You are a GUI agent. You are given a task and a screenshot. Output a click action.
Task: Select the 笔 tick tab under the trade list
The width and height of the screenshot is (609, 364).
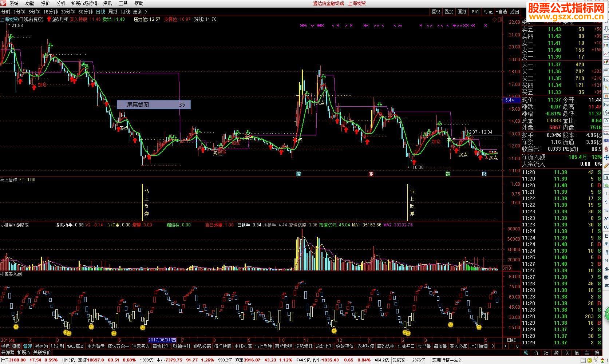(x=526, y=353)
